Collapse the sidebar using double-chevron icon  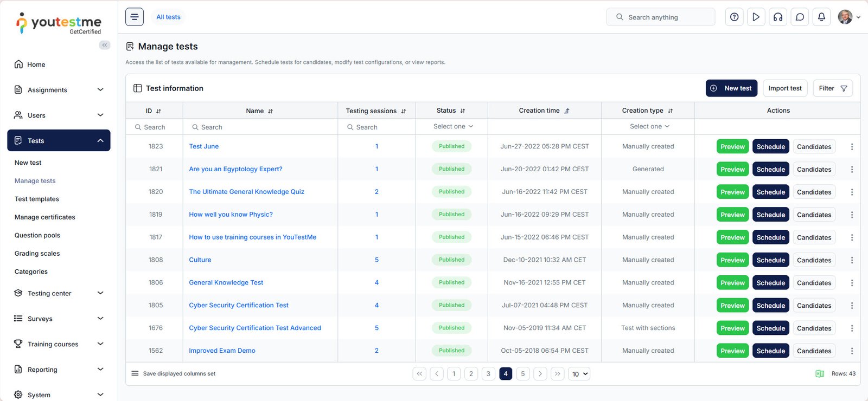(x=105, y=45)
